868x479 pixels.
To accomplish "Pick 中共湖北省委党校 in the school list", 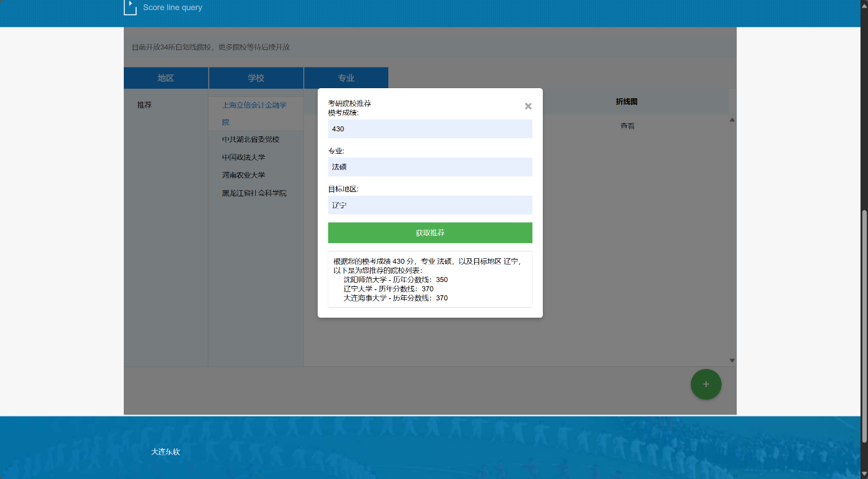I will click(x=251, y=139).
